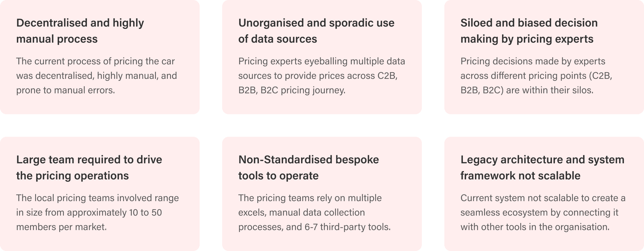Click 'Non-Standardised bespoke tools to operate' heading
This screenshot has height=251, width=644.
pos(309,168)
